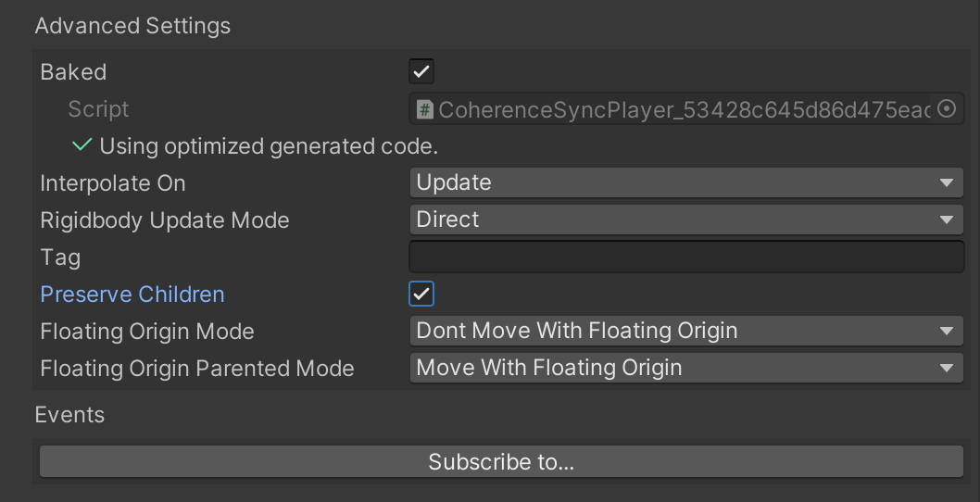Click the Subscribe to... button
Screen dimensions: 980x502
(x=501, y=462)
